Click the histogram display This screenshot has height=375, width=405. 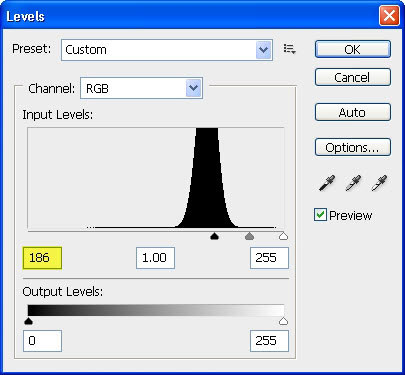coord(156,178)
